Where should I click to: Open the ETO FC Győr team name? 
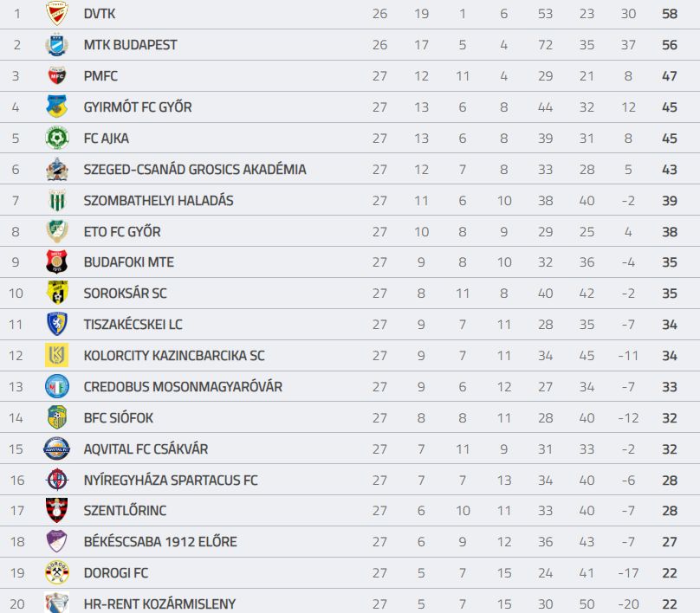point(122,232)
